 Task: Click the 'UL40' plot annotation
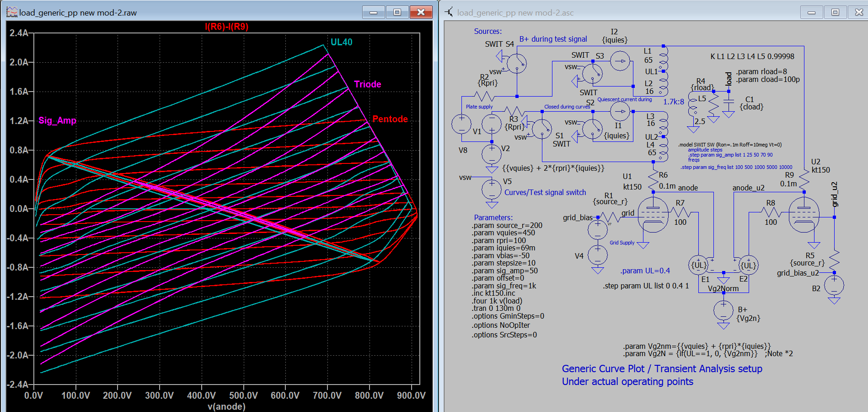(342, 42)
